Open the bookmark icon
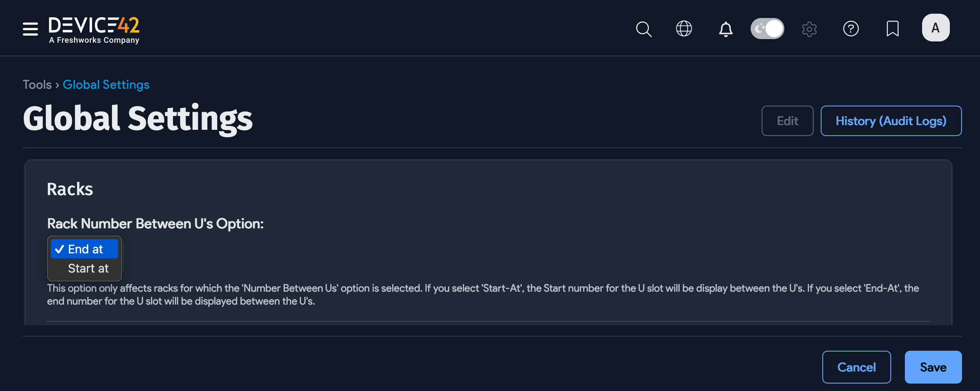Viewport: 980px width, 391px height. [x=892, y=29]
